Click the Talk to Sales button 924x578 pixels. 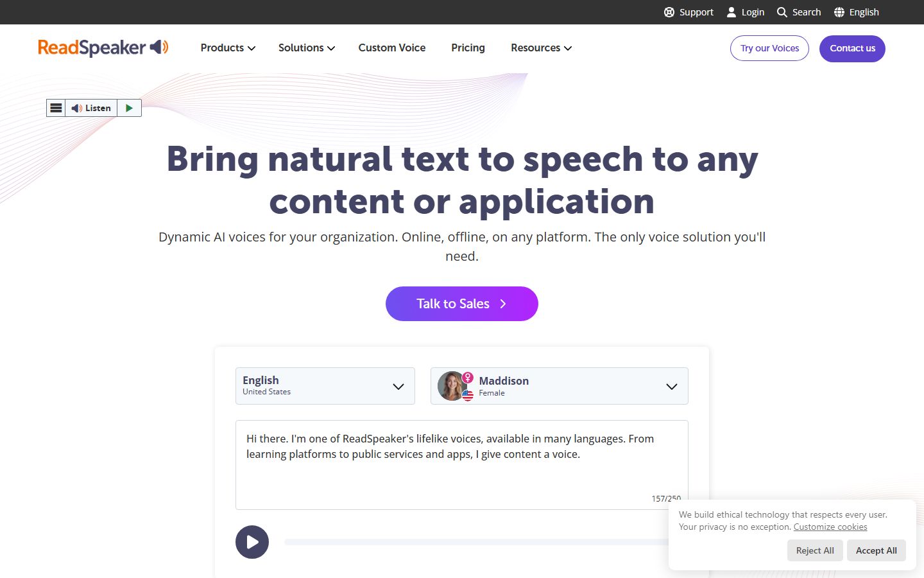point(462,304)
